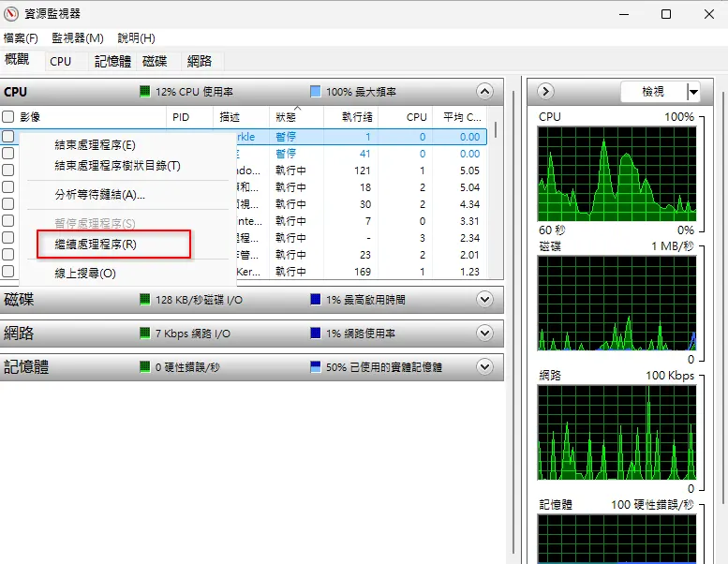This screenshot has width=728, height=564.
Task: Hide the graphs pane with the arrow button
Action: pos(545,92)
